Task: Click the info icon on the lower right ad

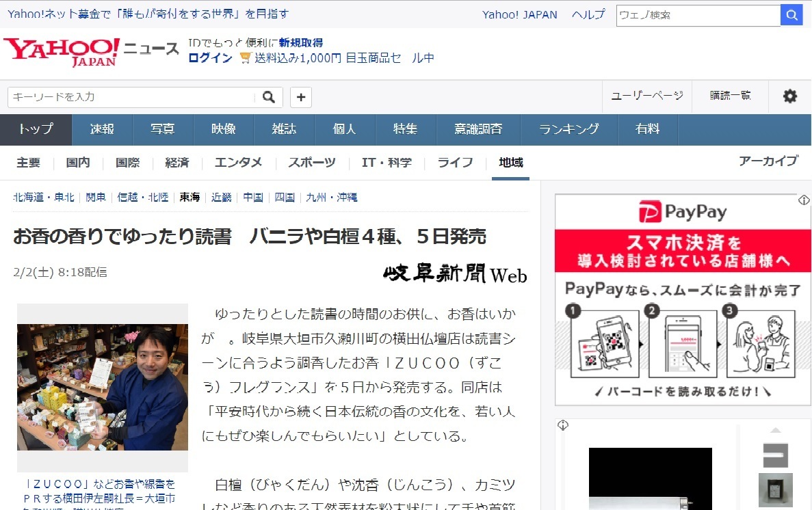Action: click(562, 425)
